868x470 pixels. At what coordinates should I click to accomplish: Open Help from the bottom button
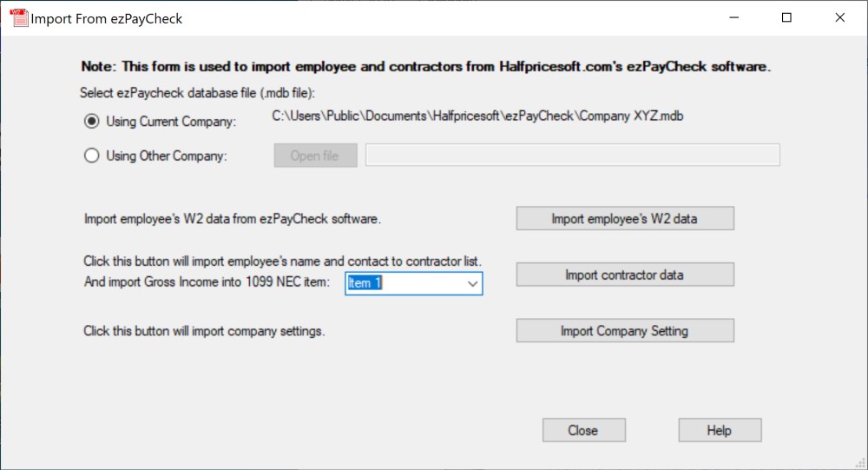[x=720, y=430]
